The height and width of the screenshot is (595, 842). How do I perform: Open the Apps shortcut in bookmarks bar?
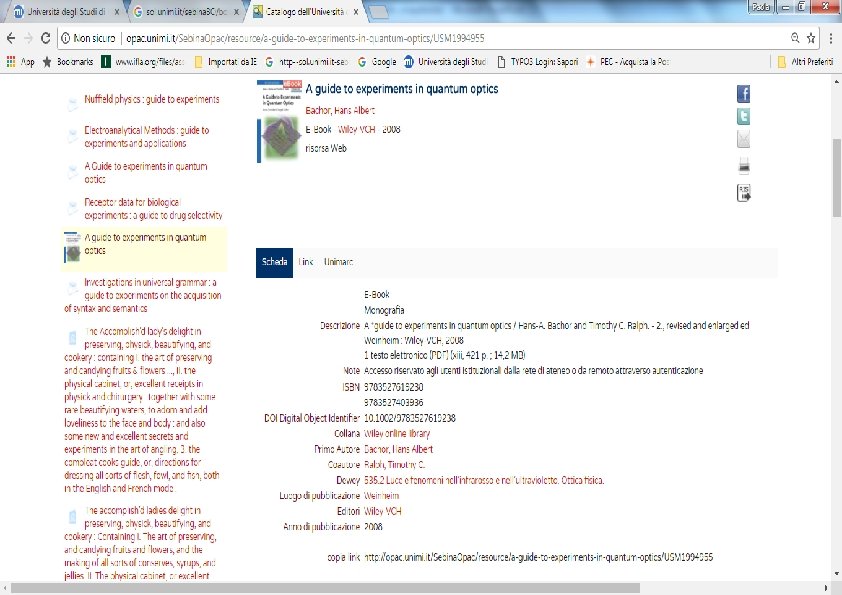20,62
